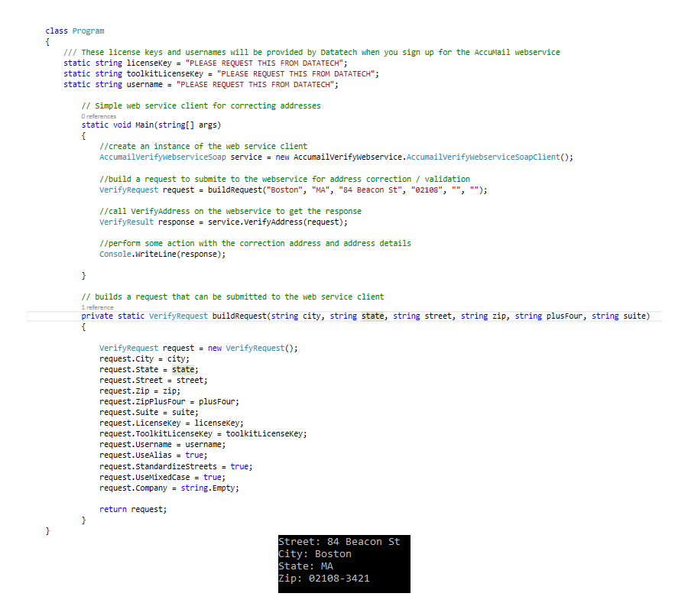Click the "02108" string argument
688x616 pixels.
point(427,190)
